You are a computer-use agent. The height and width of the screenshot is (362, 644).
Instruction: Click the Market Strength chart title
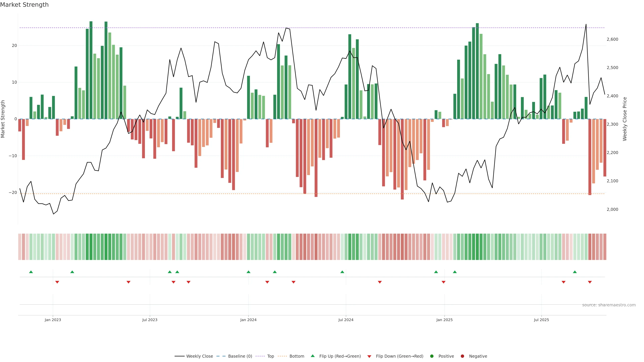(24, 5)
